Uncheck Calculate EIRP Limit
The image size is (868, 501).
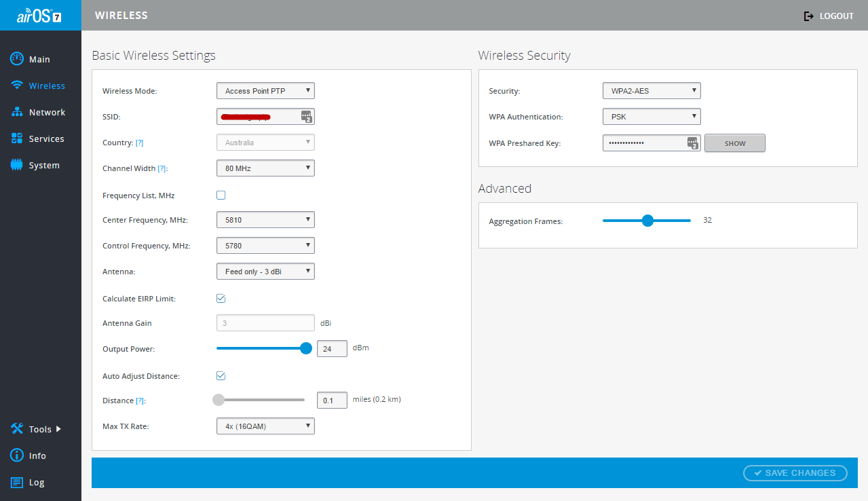tap(221, 298)
